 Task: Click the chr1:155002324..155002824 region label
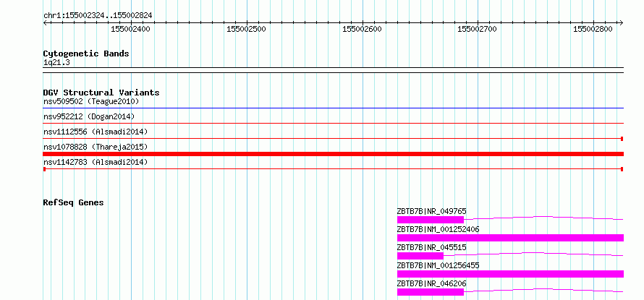[x=98, y=16]
